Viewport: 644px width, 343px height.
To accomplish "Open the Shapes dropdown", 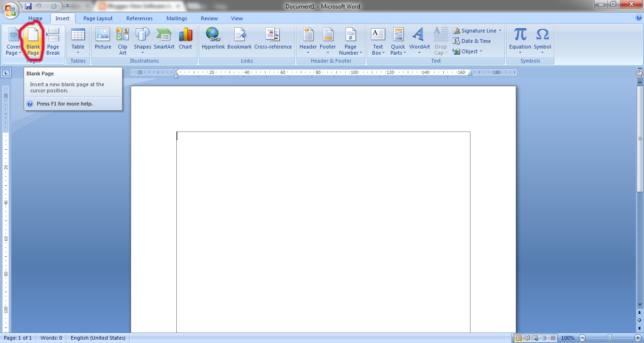I will tap(142, 40).
